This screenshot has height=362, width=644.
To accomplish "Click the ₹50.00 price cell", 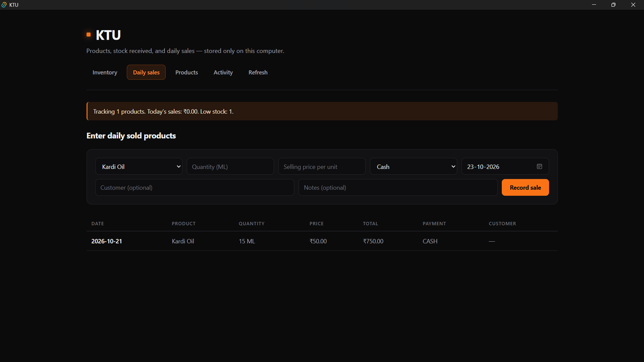I will tap(318, 241).
